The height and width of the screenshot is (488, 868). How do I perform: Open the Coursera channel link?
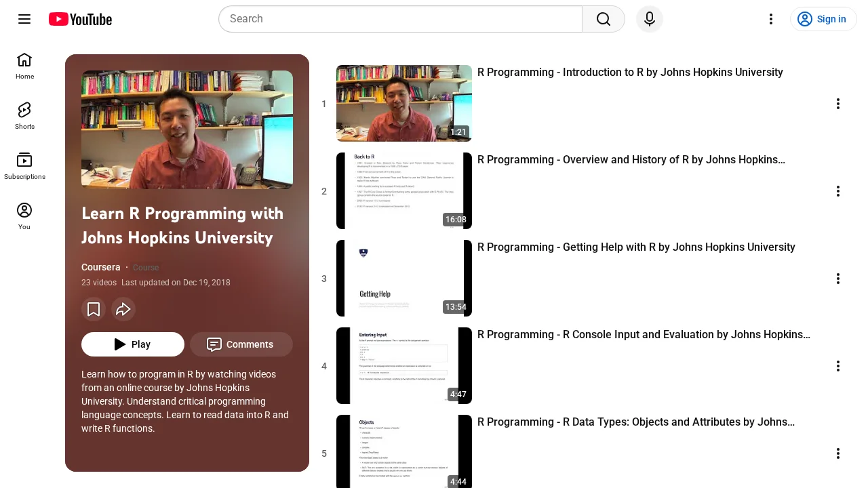pos(101,267)
